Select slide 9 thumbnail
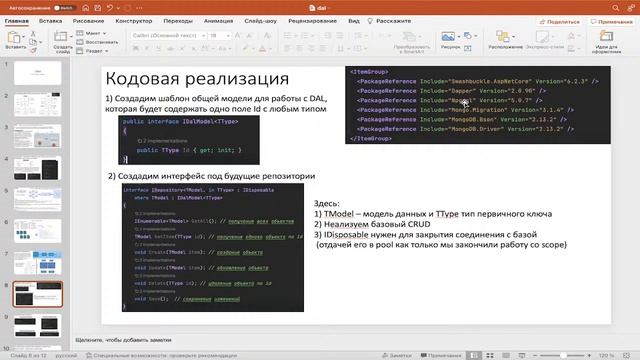 click(x=38, y=326)
